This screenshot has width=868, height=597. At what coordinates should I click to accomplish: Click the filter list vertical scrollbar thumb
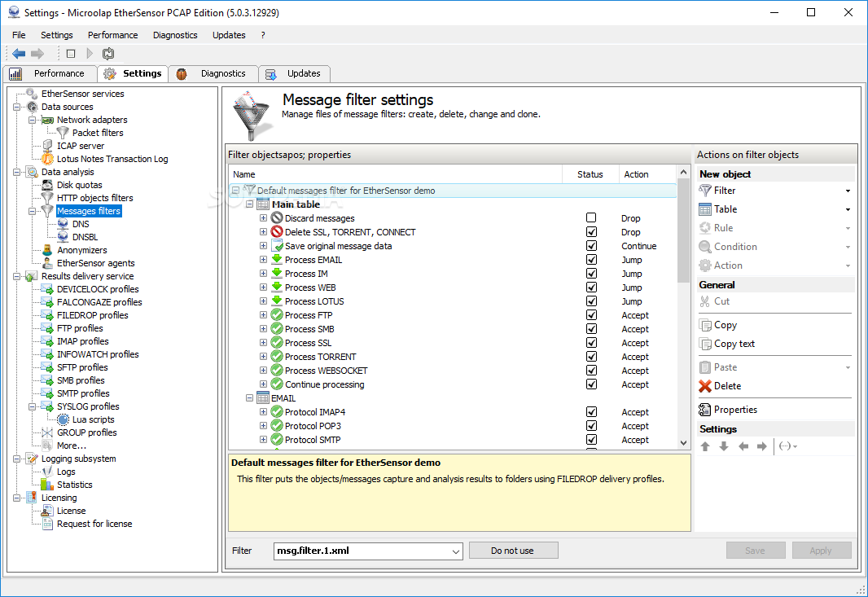pyautogui.click(x=684, y=230)
